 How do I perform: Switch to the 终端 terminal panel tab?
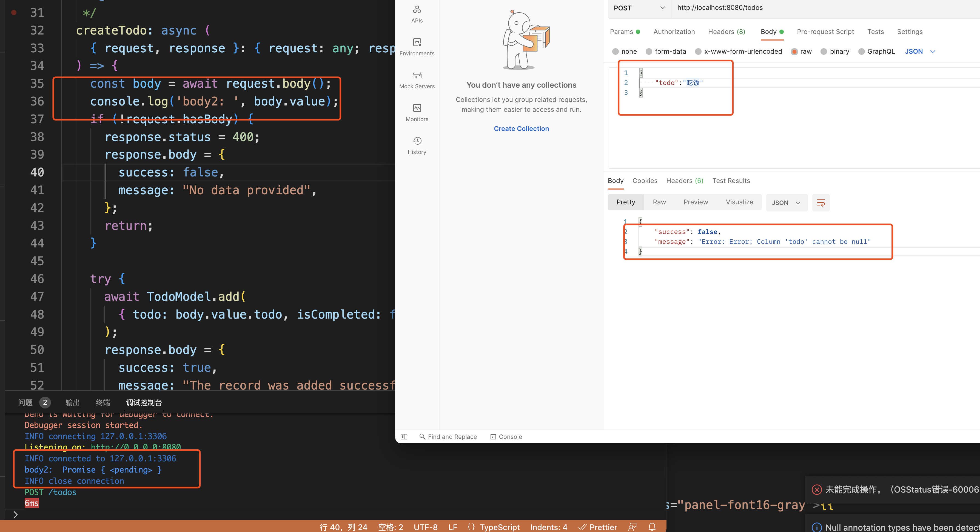(x=103, y=402)
